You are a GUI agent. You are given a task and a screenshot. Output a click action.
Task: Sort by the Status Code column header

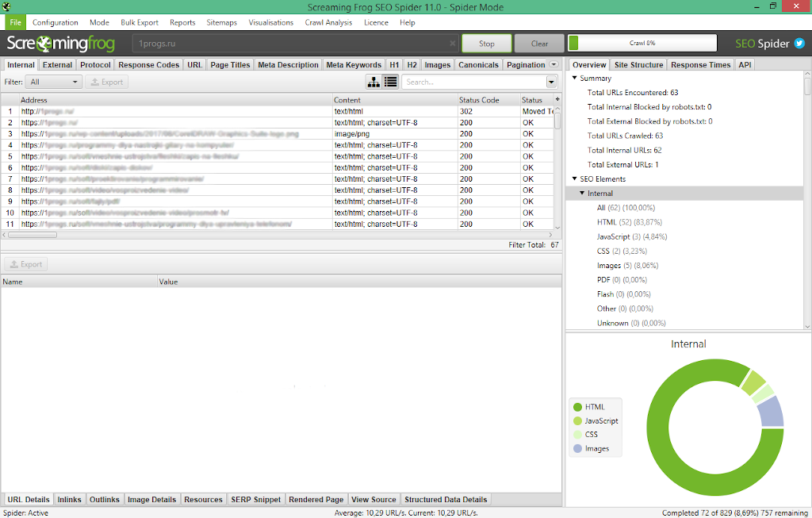click(x=488, y=100)
